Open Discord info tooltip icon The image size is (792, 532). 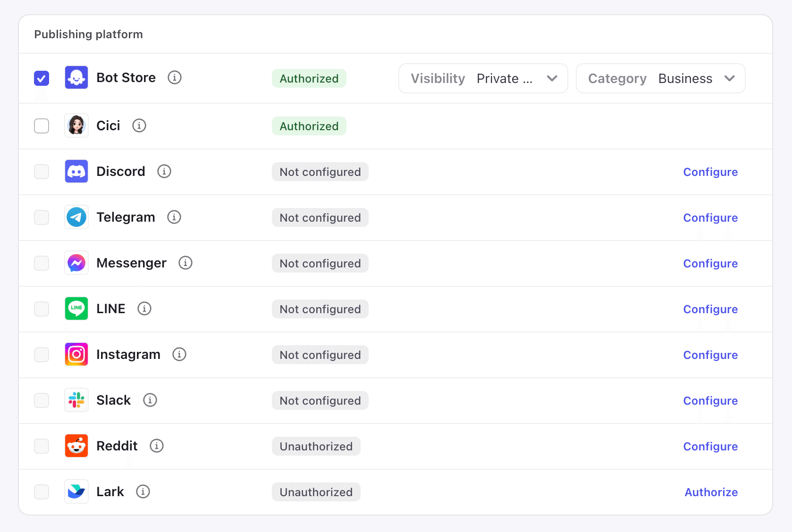click(x=164, y=172)
